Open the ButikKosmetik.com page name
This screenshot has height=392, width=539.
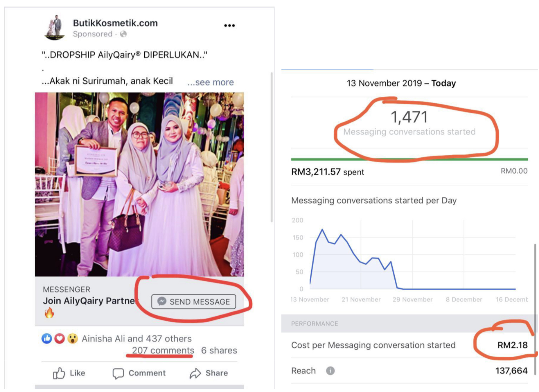(x=115, y=23)
